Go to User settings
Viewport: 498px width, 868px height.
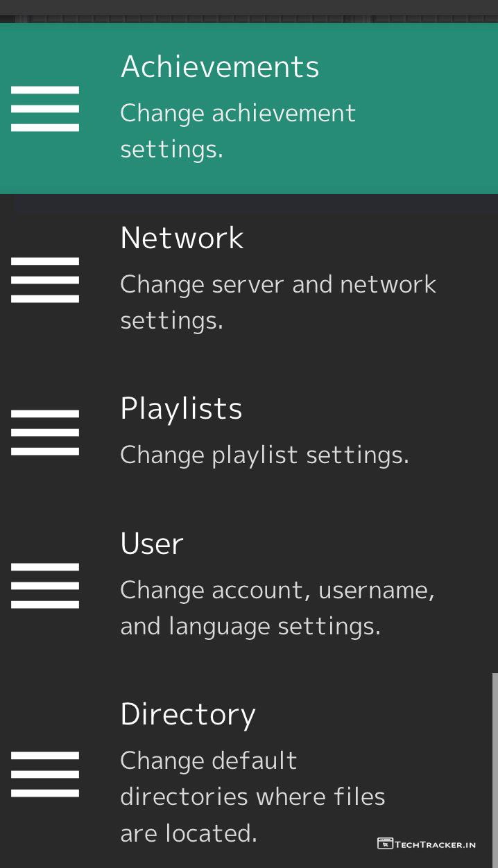tap(151, 544)
